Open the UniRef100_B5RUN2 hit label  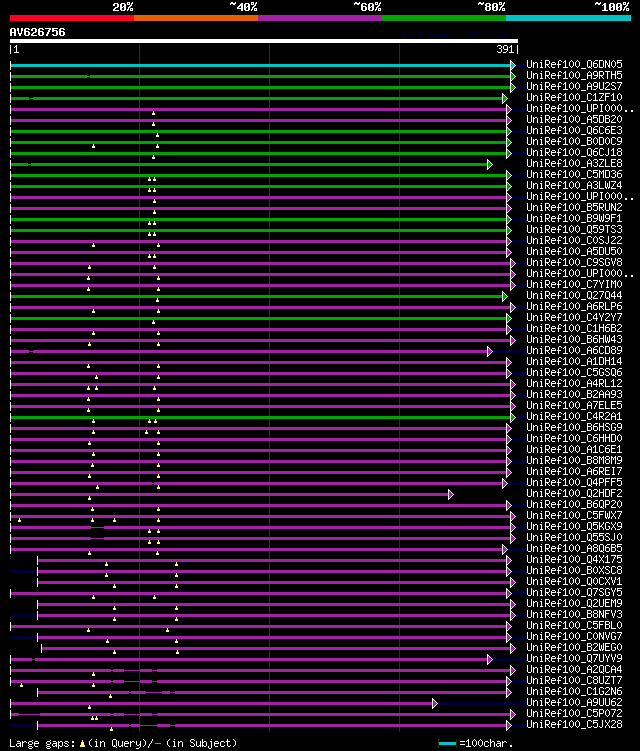click(x=574, y=207)
